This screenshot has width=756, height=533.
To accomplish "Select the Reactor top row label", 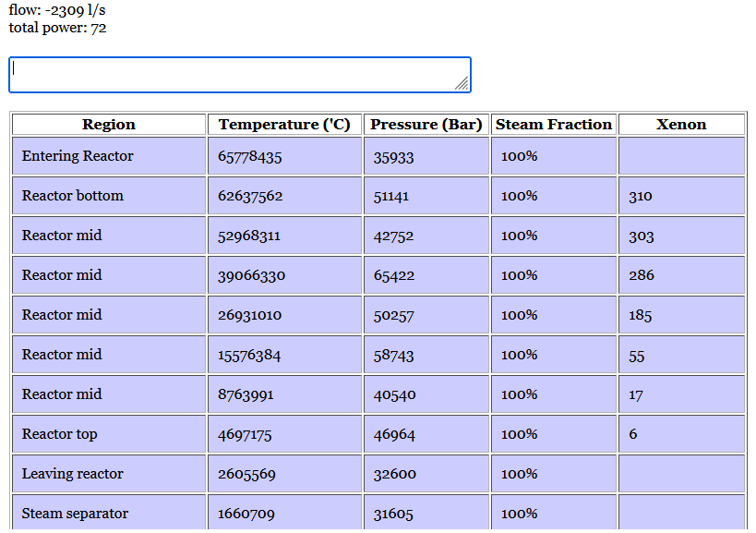I will click(60, 433).
